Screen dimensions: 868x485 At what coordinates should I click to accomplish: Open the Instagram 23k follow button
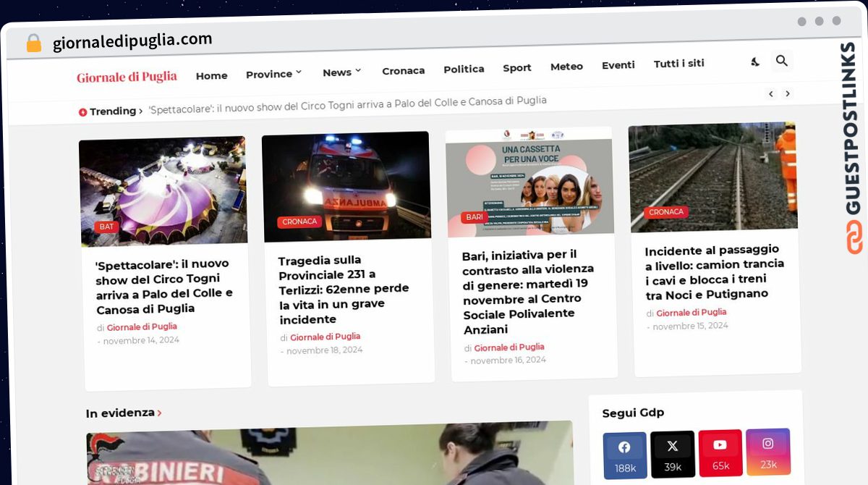coord(768,451)
